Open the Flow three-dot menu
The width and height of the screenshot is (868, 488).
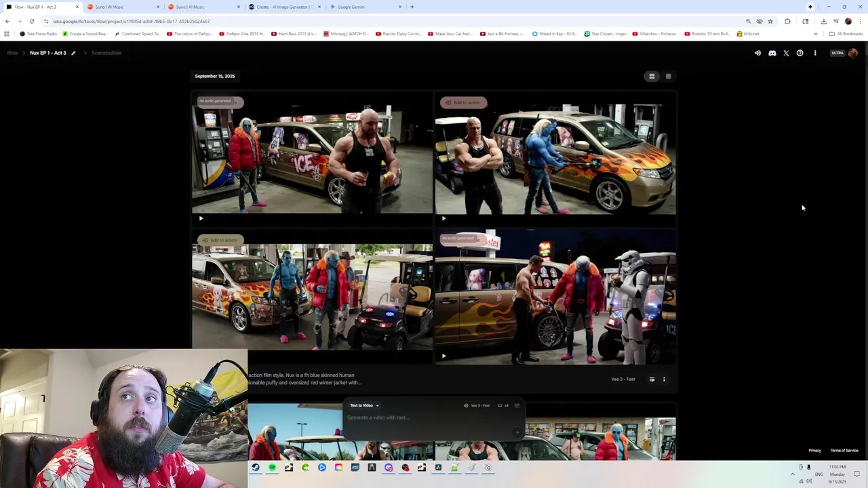coord(815,53)
